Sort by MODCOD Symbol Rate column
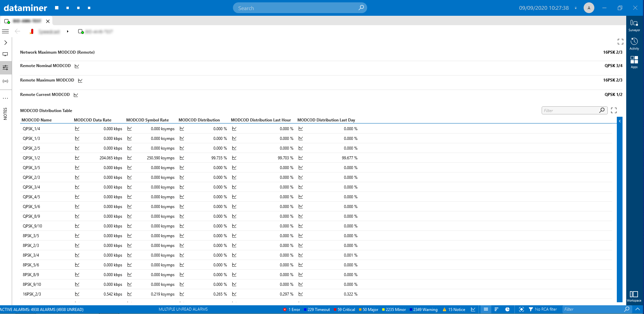The image size is (644, 314). tap(147, 120)
